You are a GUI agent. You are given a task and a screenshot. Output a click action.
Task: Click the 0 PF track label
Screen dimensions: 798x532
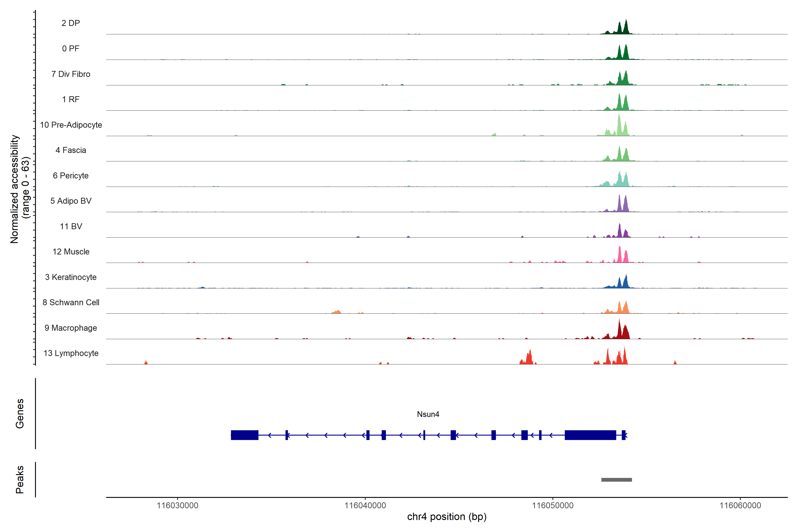(70, 49)
